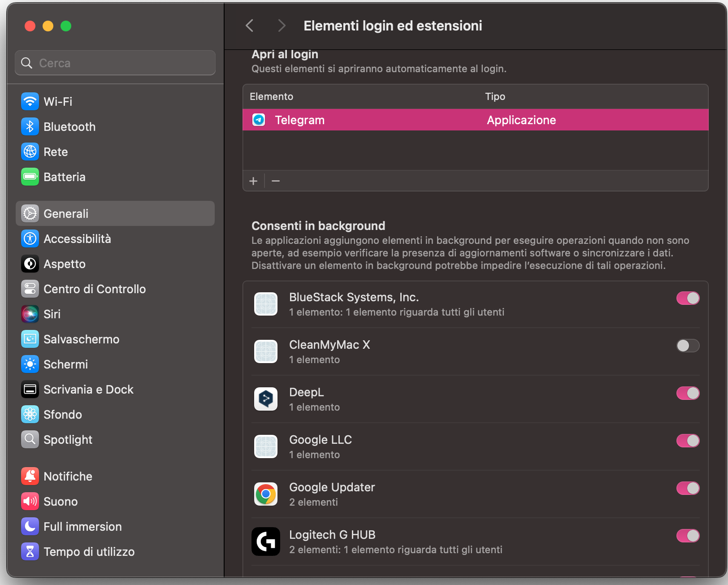Click the back navigation chevron
The height and width of the screenshot is (585, 728).
click(x=250, y=26)
